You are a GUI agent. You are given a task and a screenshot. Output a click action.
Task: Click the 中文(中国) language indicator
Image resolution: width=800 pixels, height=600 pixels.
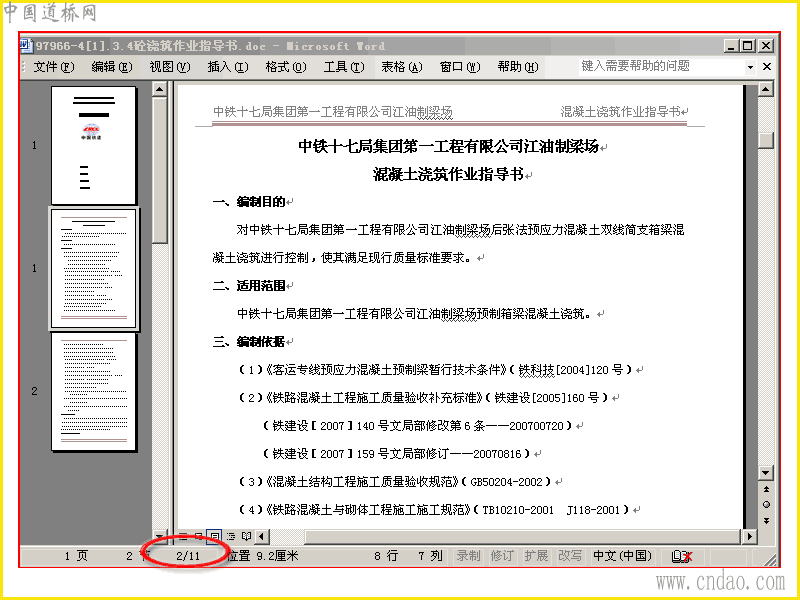point(622,556)
